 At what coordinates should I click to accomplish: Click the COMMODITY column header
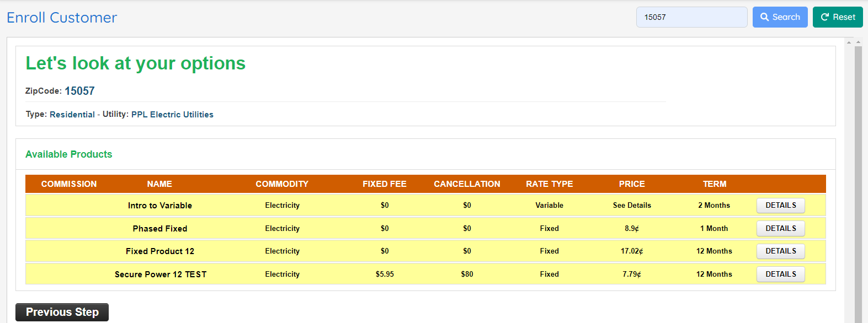(x=282, y=184)
